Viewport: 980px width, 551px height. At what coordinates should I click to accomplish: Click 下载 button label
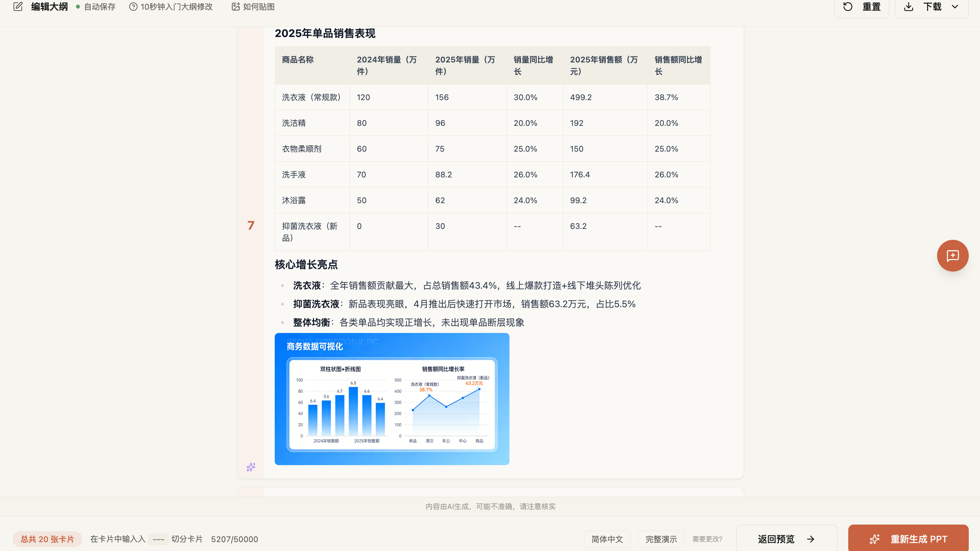[x=932, y=7]
